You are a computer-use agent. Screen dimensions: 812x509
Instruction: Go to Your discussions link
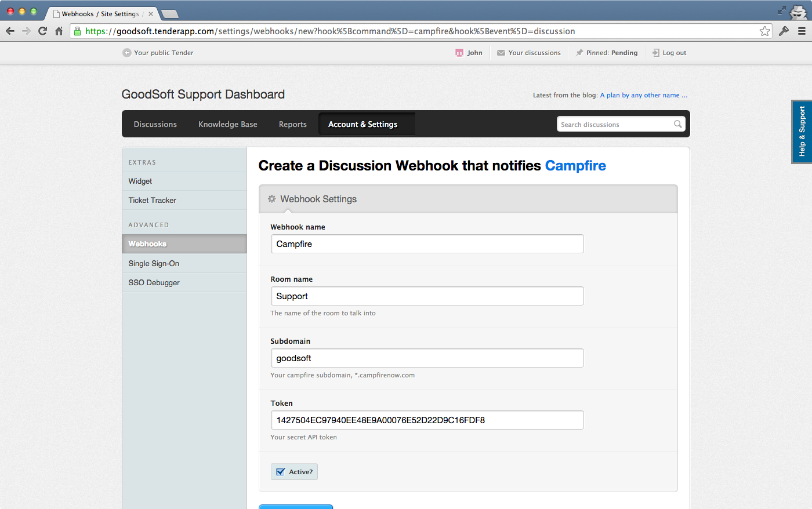click(x=535, y=53)
